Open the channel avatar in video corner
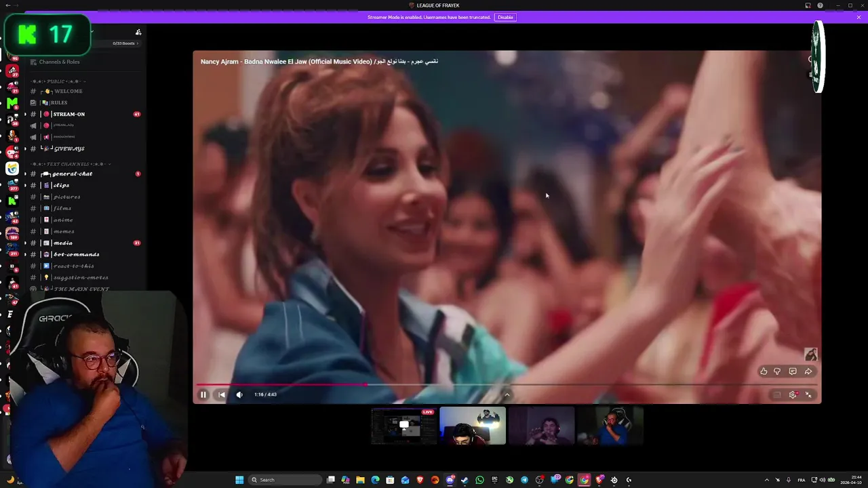The width and height of the screenshot is (868, 488). pyautogui.click(x=811, y=354)
